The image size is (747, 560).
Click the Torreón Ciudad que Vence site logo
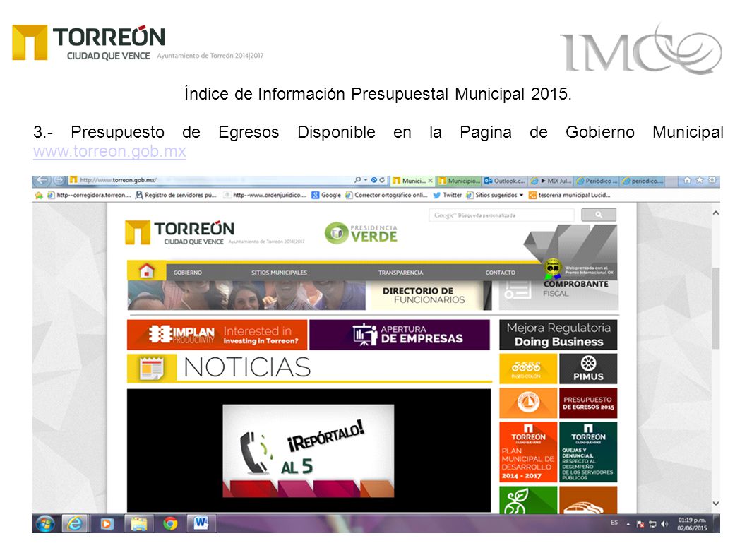(215, 232)
